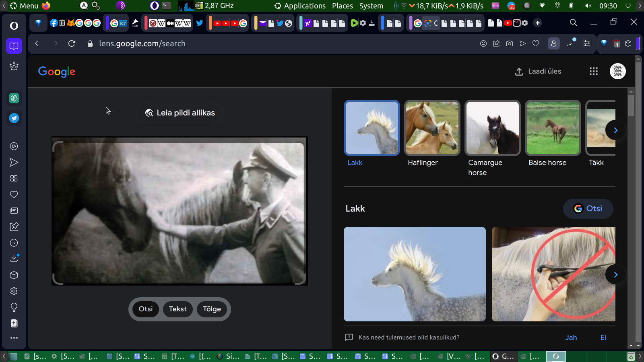Switch to Tekst mode
Image resolution: width=644 pixels, height=362 pixels.
pyautogui.click(x=178, y=309)
